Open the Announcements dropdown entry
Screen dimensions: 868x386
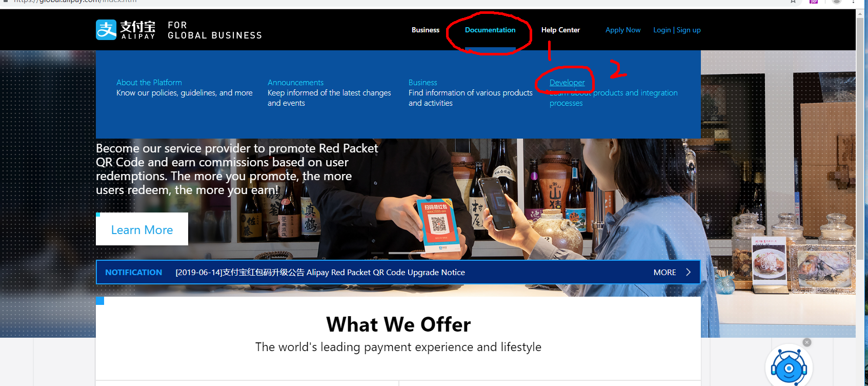[x=295, y=82]
